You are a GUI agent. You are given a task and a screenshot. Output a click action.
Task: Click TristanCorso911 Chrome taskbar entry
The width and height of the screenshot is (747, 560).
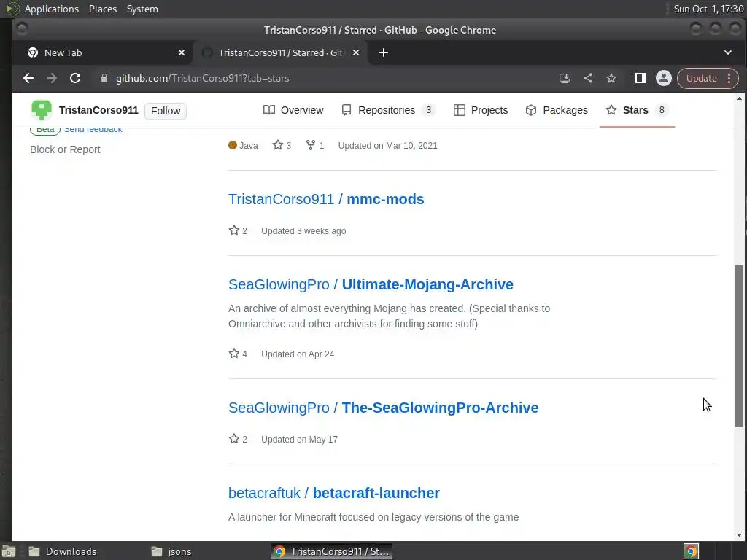point(332,551)
